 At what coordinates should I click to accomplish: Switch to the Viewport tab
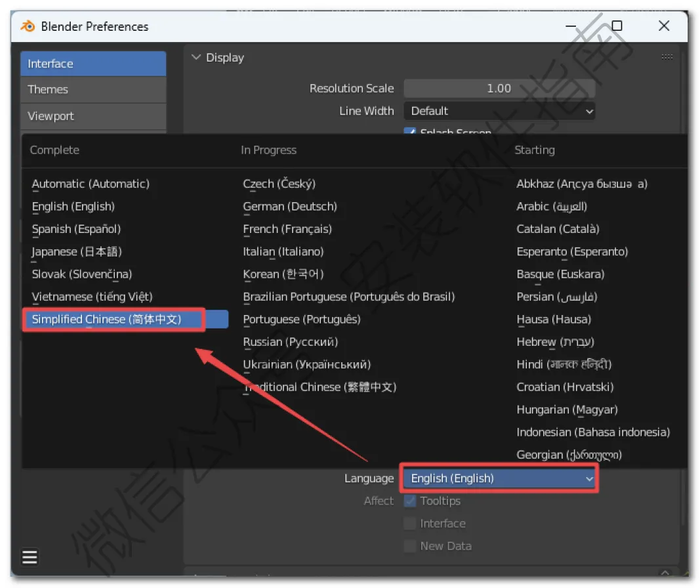coord(93,116)
